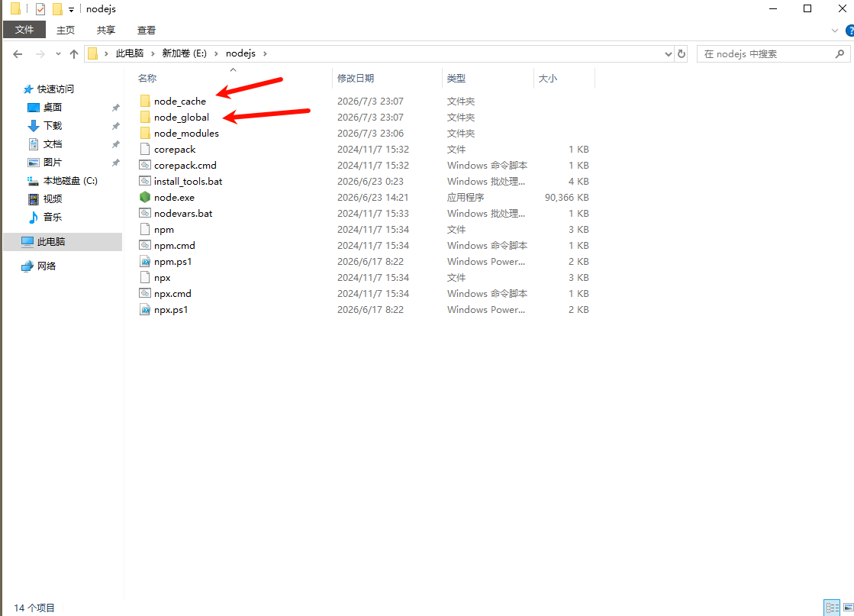
Task: Click the green node.exe application icon
Action: [x=145, y=197]
